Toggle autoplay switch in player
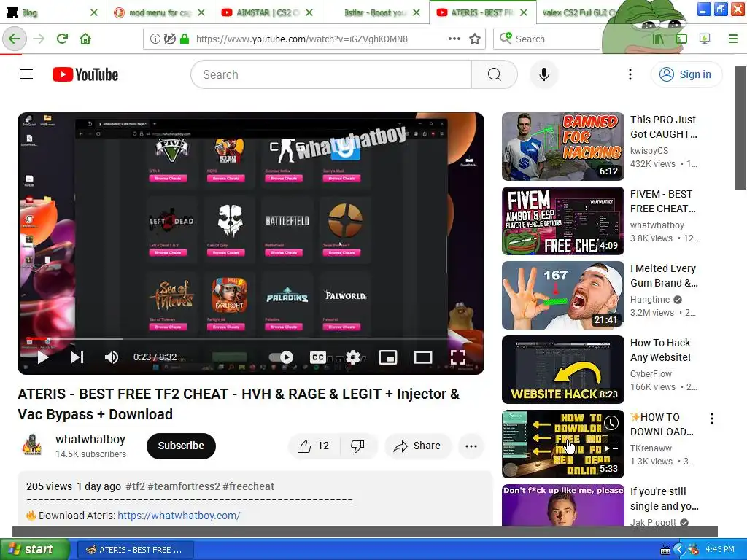Image resolution: width=747 pixels, height=560 pixels. (281, 357)
